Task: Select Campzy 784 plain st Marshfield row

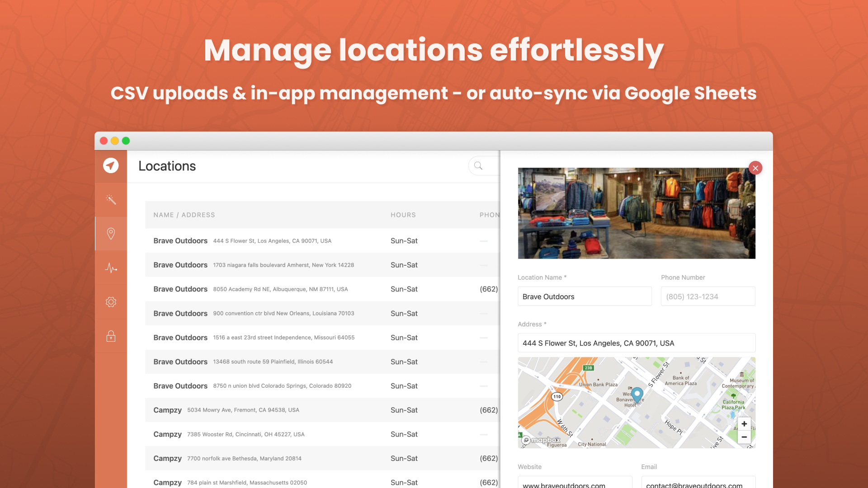Action: (x=322, y=480)
